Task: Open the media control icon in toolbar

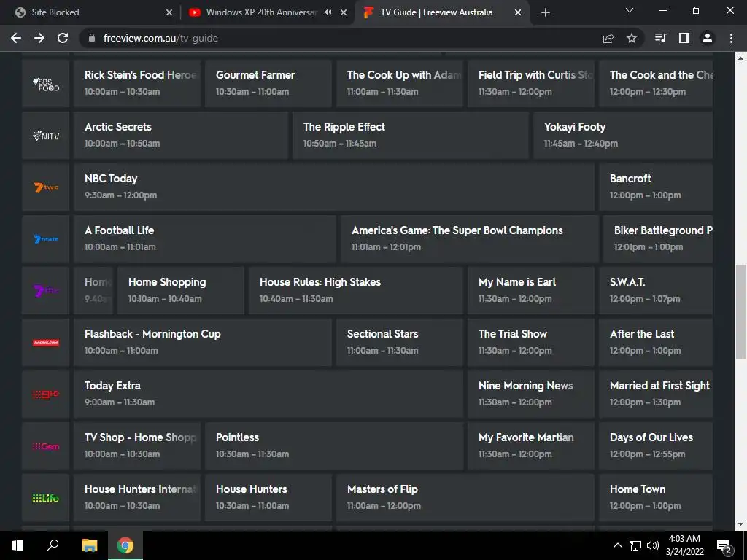Action: click(661, 38)
